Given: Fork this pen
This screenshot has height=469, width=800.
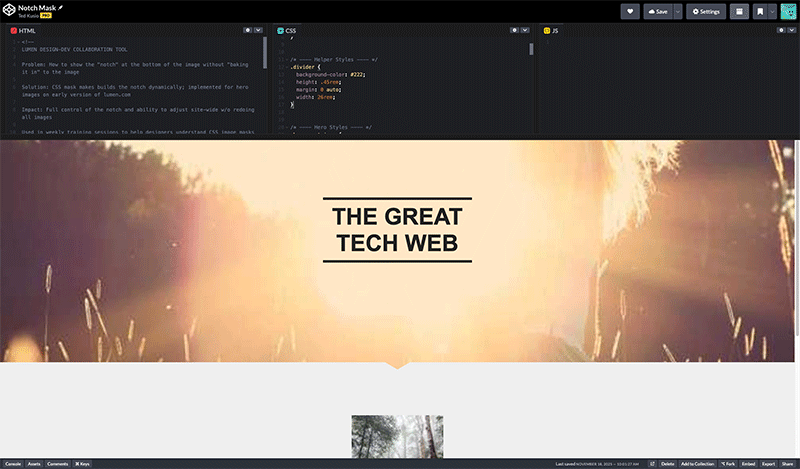Looking at the screenshot, I should (x=728, y=464).
